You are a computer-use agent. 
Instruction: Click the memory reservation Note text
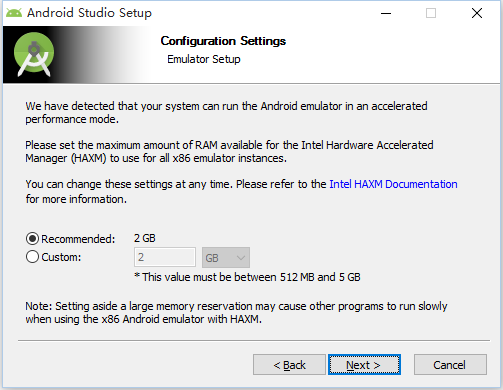pyautogui.click(x=236, y=313)
